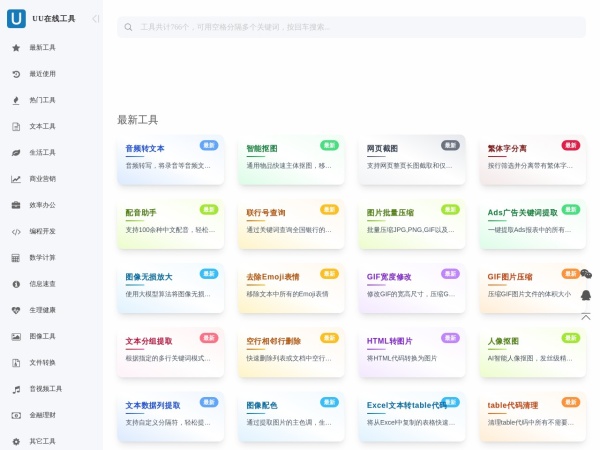Open the 商业营销 category

(42, 179)
